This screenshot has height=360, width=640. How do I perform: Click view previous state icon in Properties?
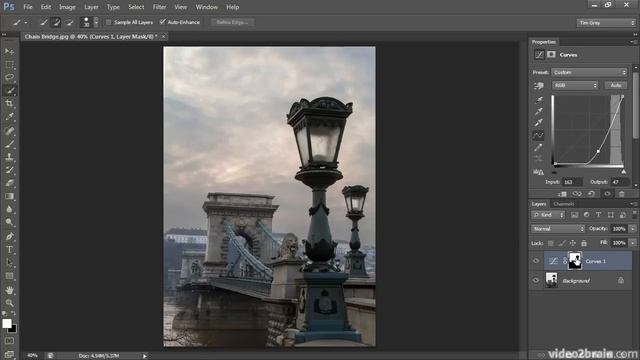[577, 194]
